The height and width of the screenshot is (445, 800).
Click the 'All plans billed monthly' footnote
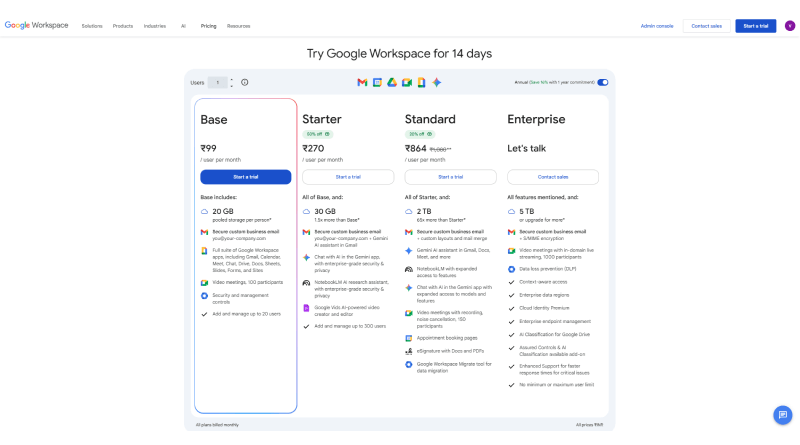pos(217,425)
